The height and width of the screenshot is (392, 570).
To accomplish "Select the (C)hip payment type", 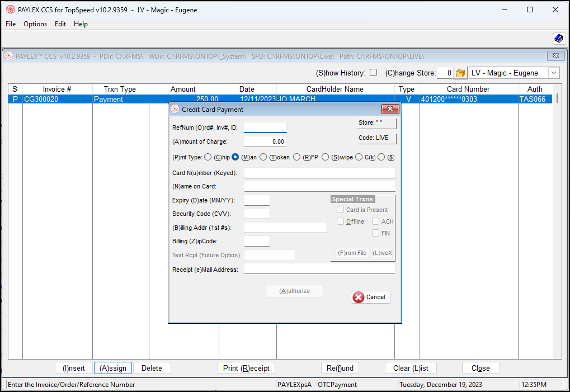I will (208, 157).
